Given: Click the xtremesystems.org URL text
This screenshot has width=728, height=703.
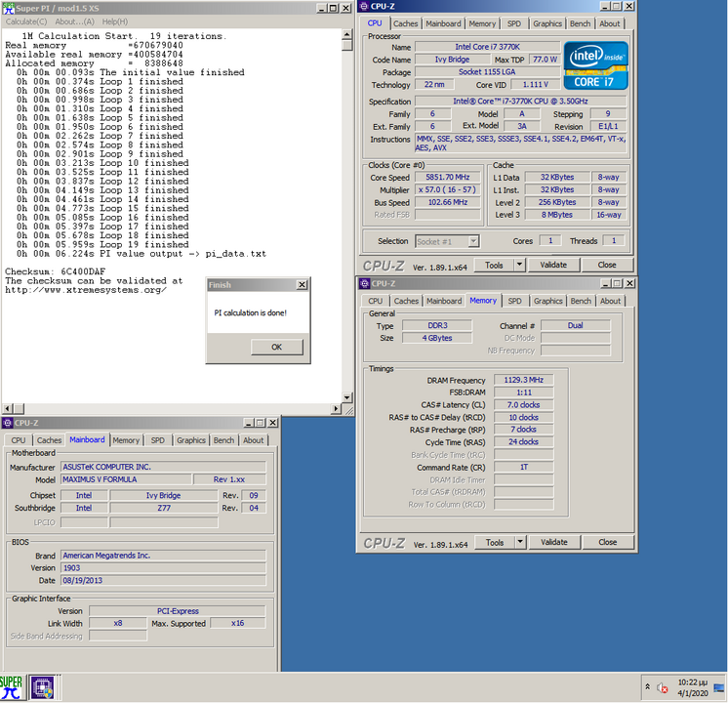Looking at the screenshot, I should [x=86, y=290].
